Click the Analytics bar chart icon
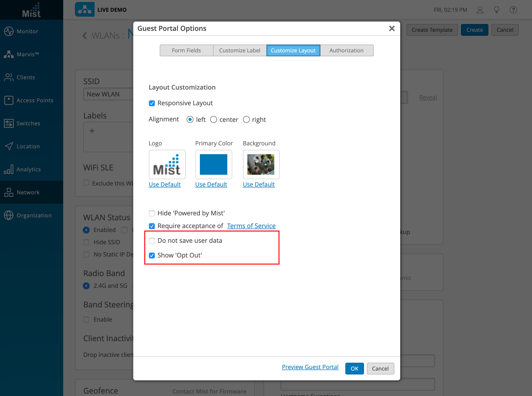Image resolution: width=532 pixels, height=396 pixels. (x=9, y=169)
